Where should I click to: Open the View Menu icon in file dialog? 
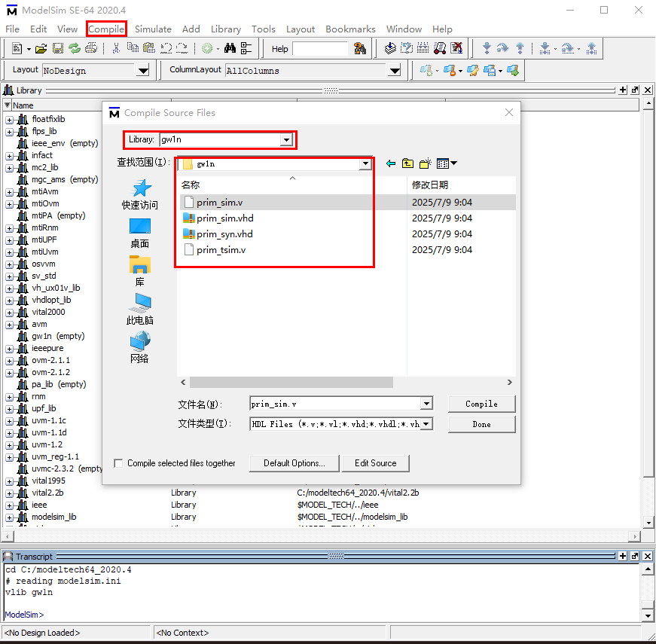tap(446, 163)
